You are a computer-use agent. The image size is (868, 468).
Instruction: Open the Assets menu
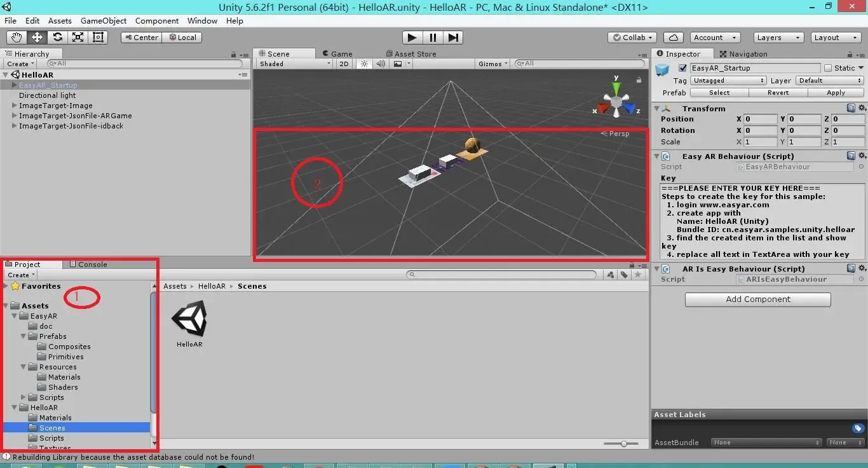pyautogui.click(x=60, y=20)
